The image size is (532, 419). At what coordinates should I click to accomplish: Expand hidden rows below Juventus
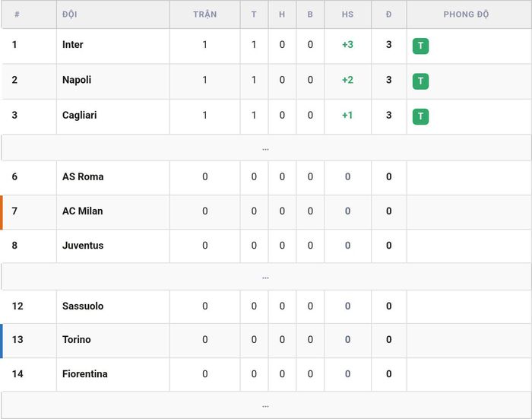(266, 277)
